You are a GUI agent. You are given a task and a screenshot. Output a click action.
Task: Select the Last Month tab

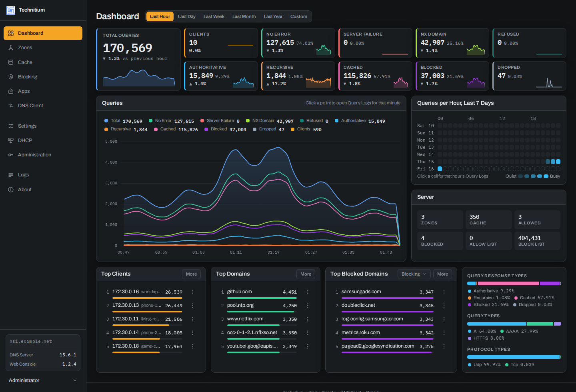tap(244, 16)
